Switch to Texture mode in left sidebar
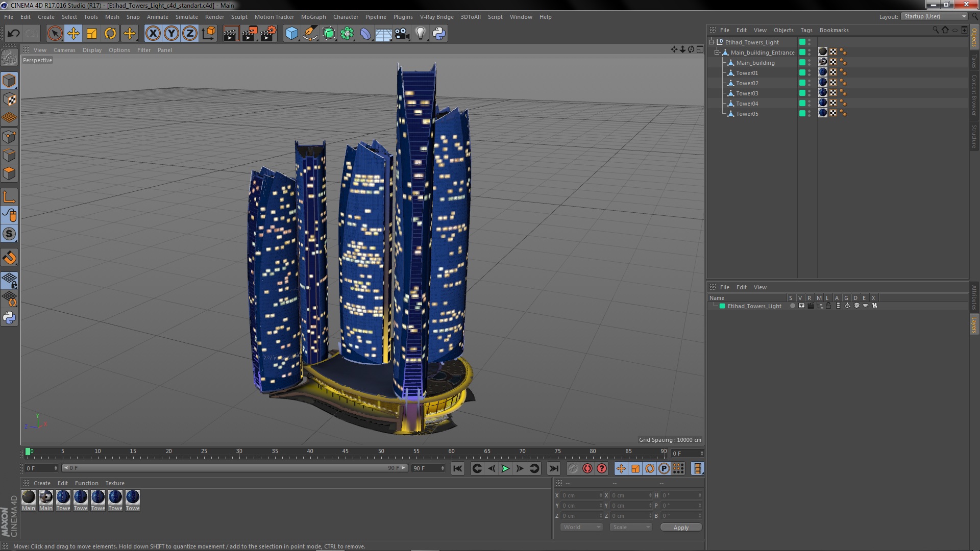Screen dimensions: 980x551 (x=9, y=99)
